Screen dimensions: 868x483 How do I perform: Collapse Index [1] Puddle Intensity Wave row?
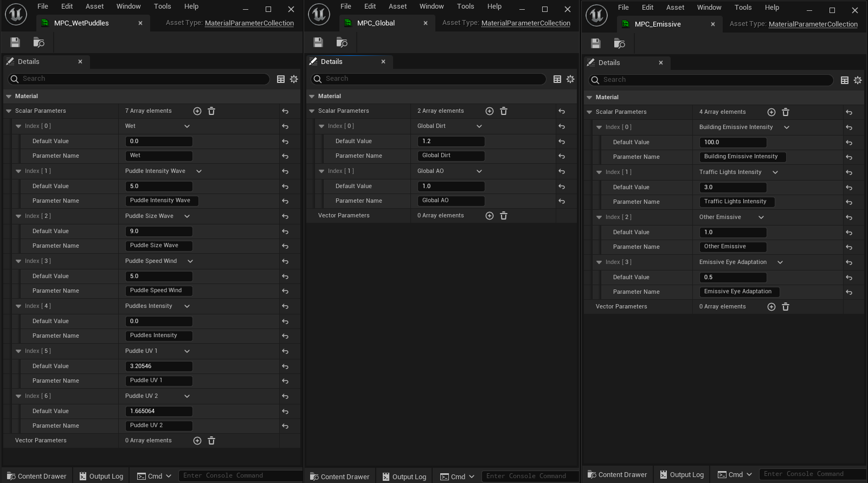coord(19,171)
